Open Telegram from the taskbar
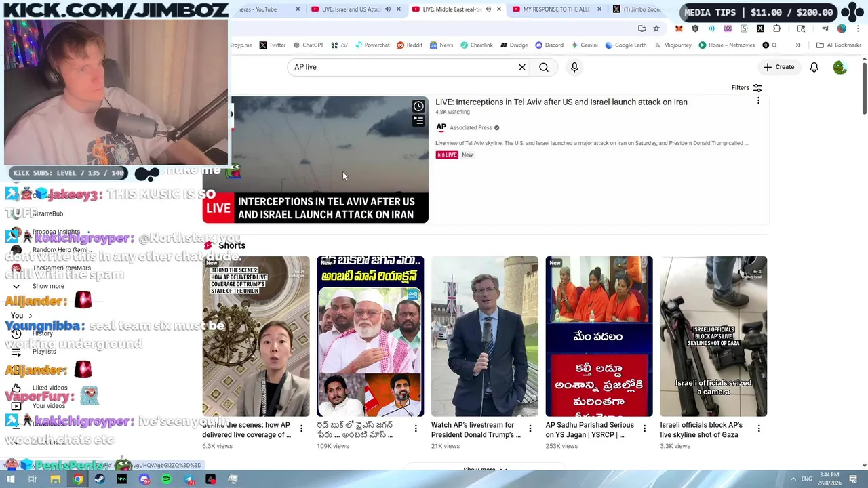 (x=189, y=479)
